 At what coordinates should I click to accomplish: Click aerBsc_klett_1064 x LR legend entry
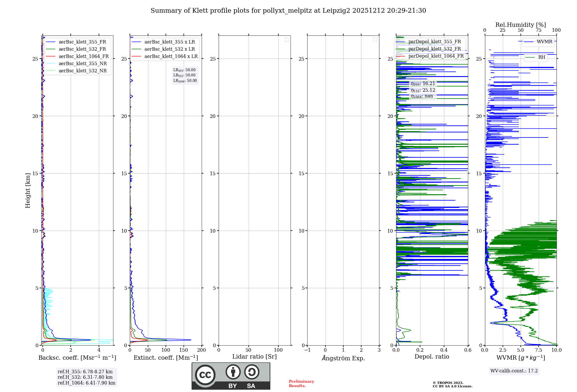tap(171, 56)
